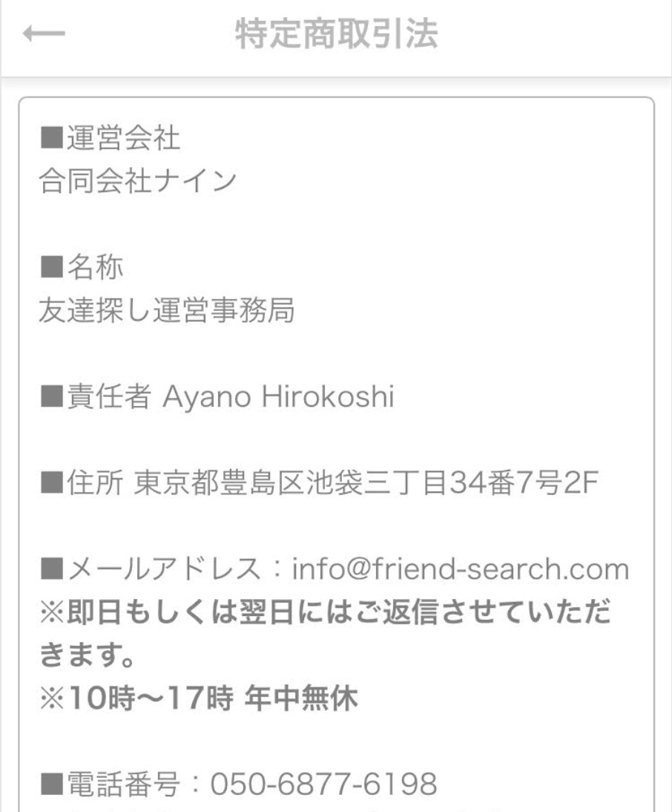Select the name Ayano Hirokoshi
This screenshot has width=672, height=812.
(x=277, y=399)
